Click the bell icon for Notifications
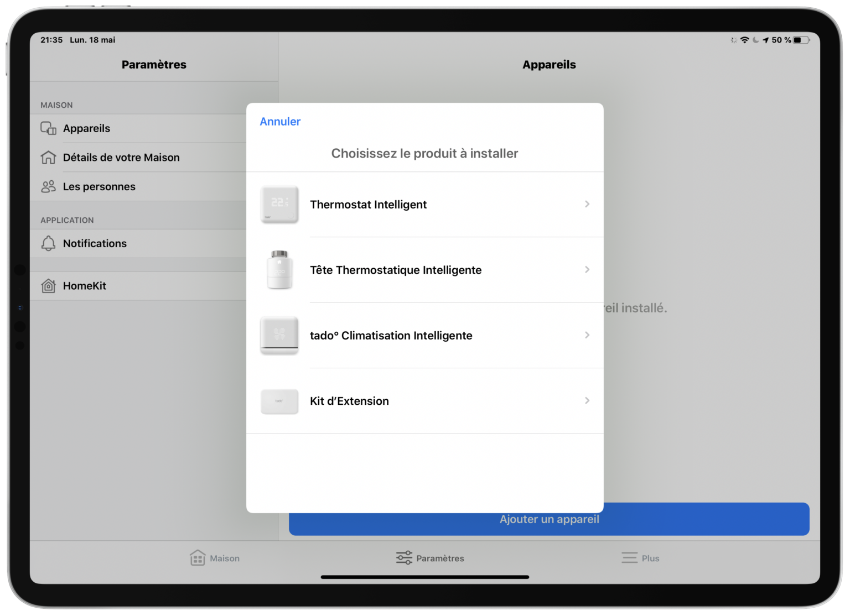The image size is (850, 616). pyautogui.click(x=49, y=243)
